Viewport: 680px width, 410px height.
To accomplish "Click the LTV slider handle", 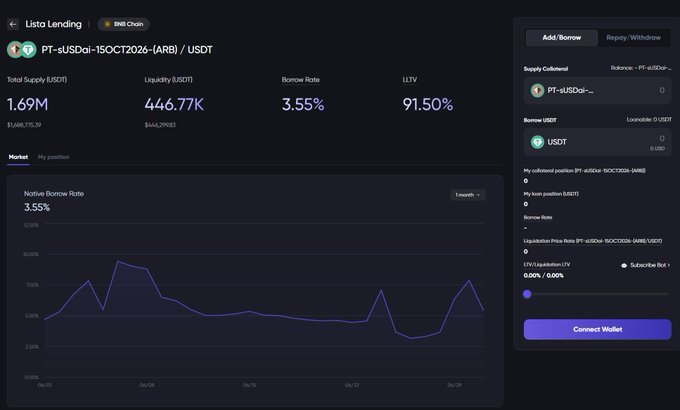I will [x=527, y=294].
